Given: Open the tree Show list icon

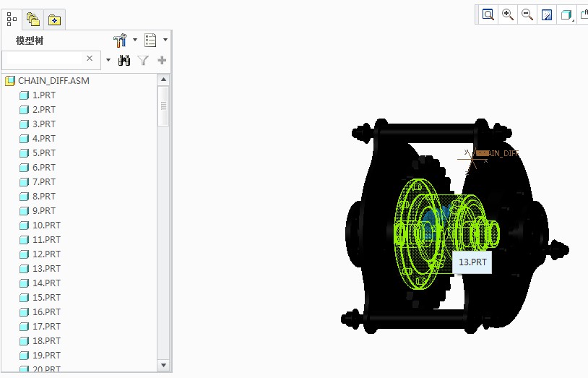Looking at the screenshot, I should [150, 40].
